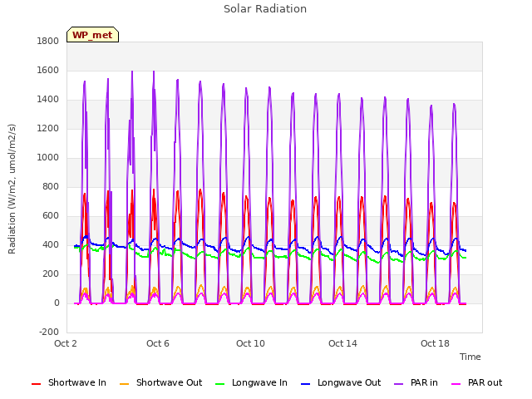
Task: Click the 400 y-axis value
Action: (x=51, y=245)
